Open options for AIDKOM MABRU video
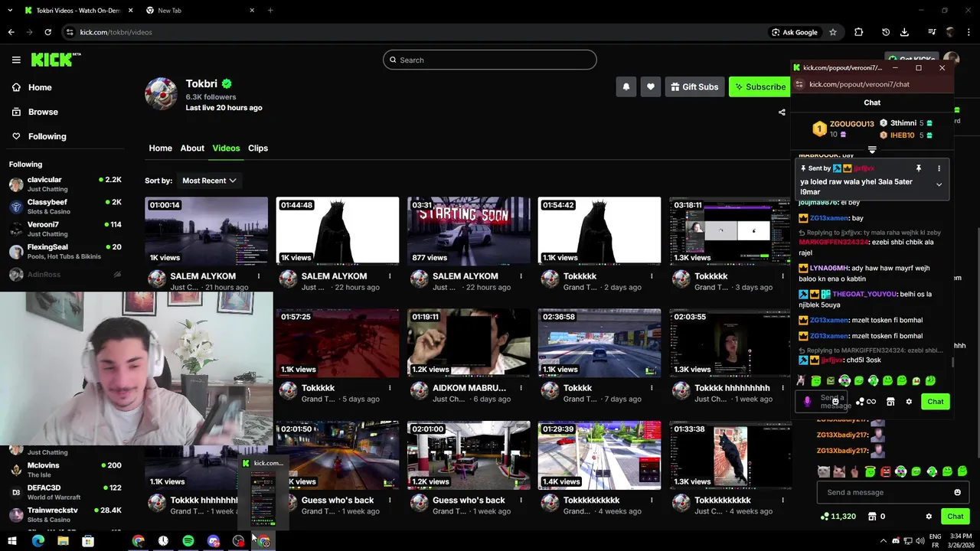Image resolution: width=980 pixels, height=551 pixels. [x=521, y=388]
